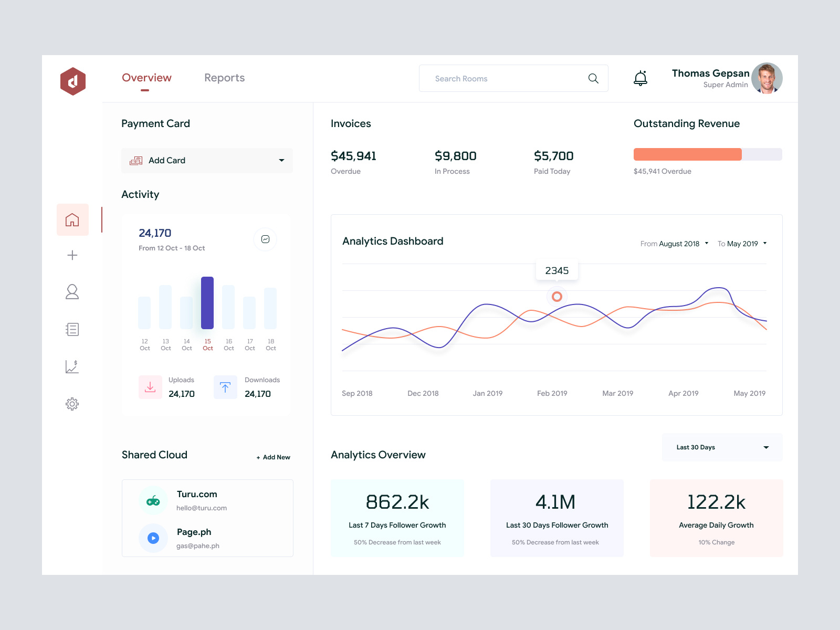Expand the 'Last 30 Days' filter dropdown

pyautogui.click(x=722, y=447)
